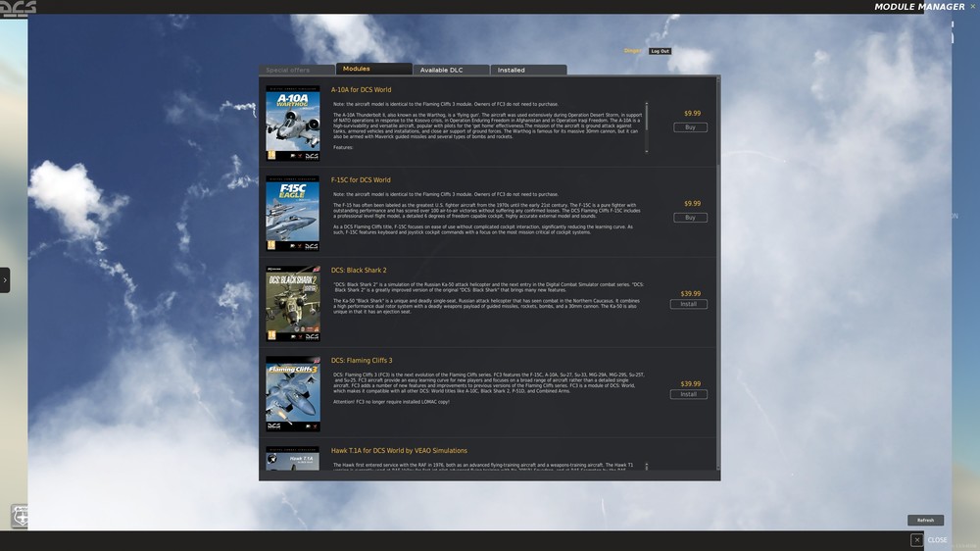Click the FC3 'Attention!' note text
Image resolution: width=980 pixels, height=551 pixels.
(x=391, y=402)
